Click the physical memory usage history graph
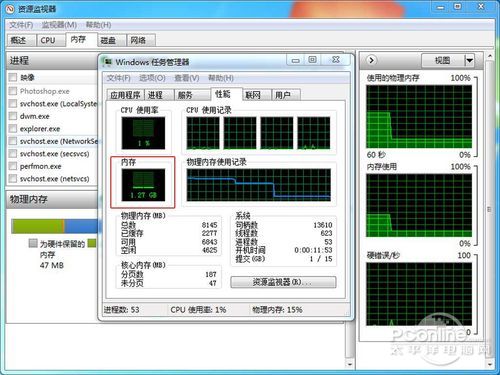500x375 pixels. [x=259, y=185]
